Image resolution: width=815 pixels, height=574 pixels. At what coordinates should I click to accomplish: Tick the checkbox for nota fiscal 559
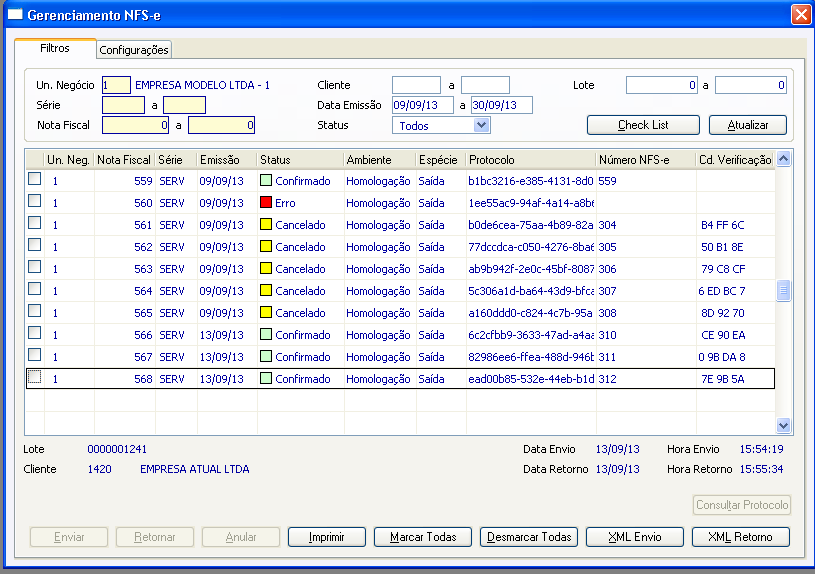click(35, 179)
